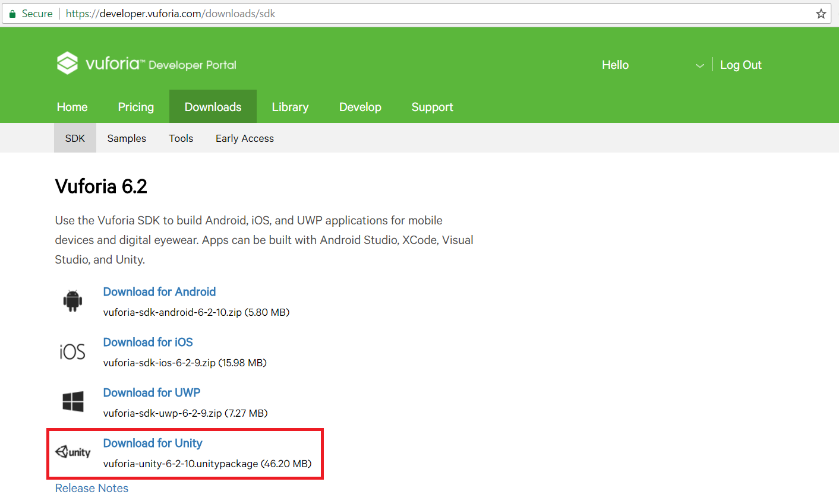Click the iOS platform icon
Viewport: 839px width, 504px height.
coord(72,351)
